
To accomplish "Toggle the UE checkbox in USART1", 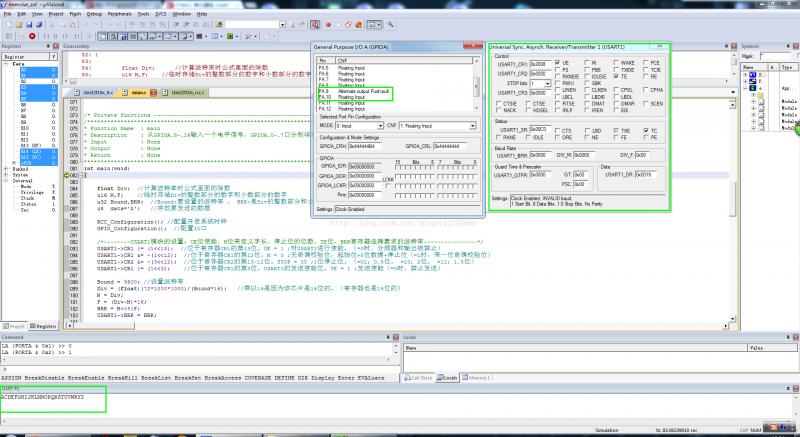I will click(555, 62).
